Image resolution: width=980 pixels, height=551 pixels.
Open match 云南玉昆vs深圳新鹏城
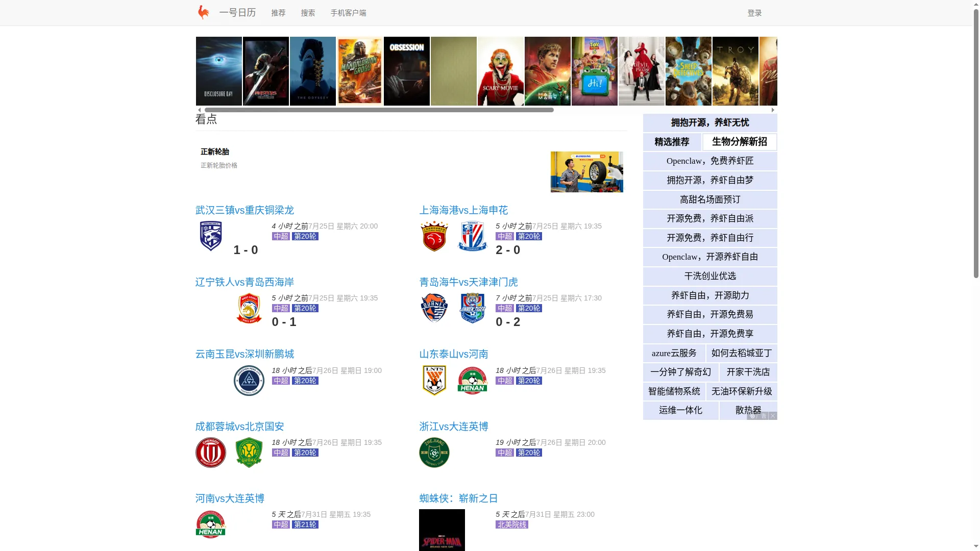click(x=244, y=354)
